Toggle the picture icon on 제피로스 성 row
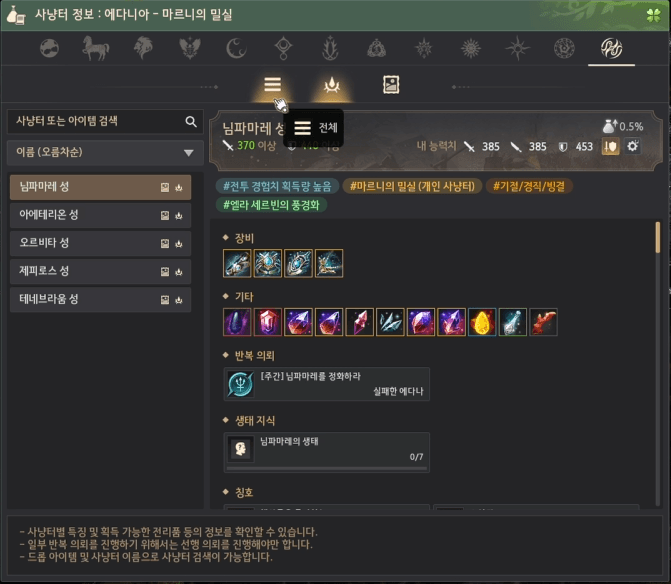Screen dimensions: 671x584 (165, 272)
